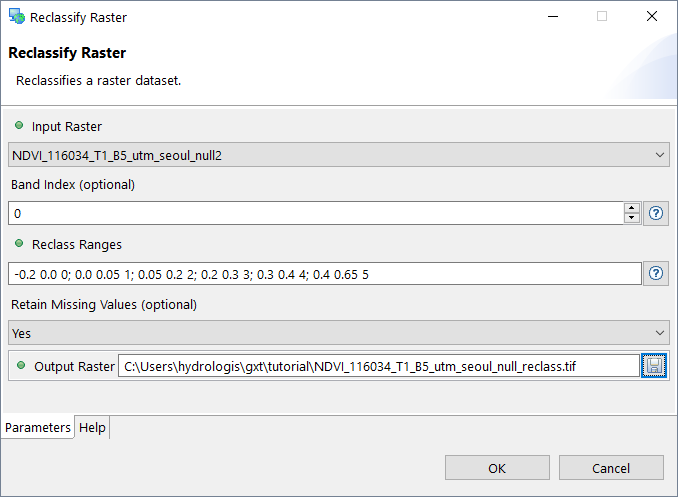The height and width of the screenshot is (497, 678).
Task: Close the Reclassify Raster dialog window
Action: [651, 17]
